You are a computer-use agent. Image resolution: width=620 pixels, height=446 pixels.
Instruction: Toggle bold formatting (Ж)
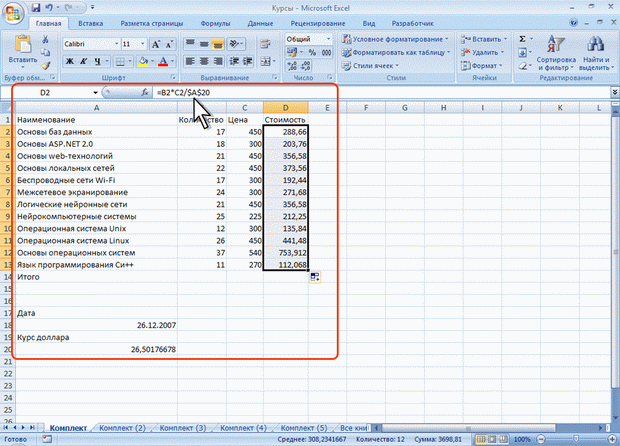[x=70, y=61]
